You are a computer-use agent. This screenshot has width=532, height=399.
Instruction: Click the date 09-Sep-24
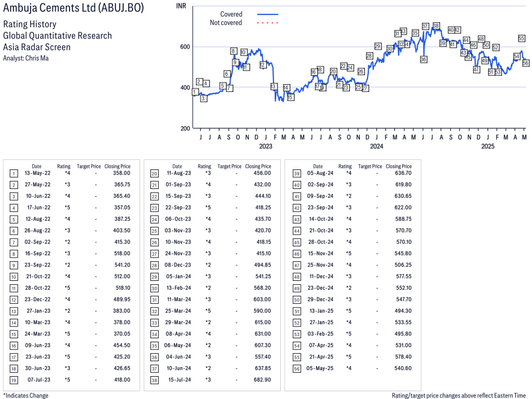coord(320,196)
